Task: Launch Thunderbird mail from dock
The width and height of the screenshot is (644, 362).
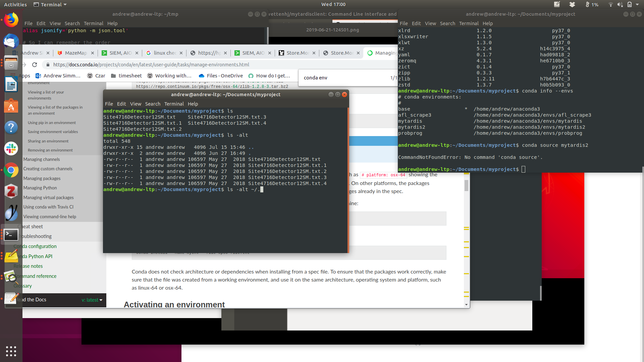Action: pos(11,42)
